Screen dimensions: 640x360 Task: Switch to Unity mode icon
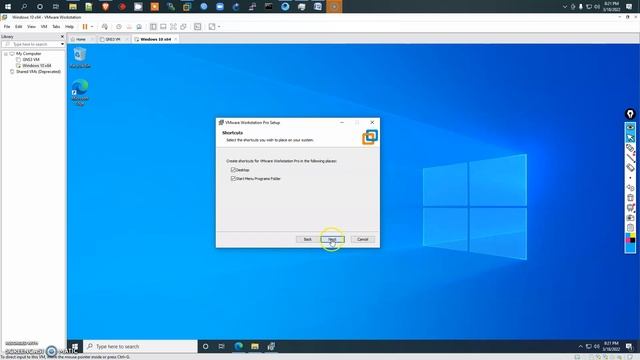click(184, 27)
